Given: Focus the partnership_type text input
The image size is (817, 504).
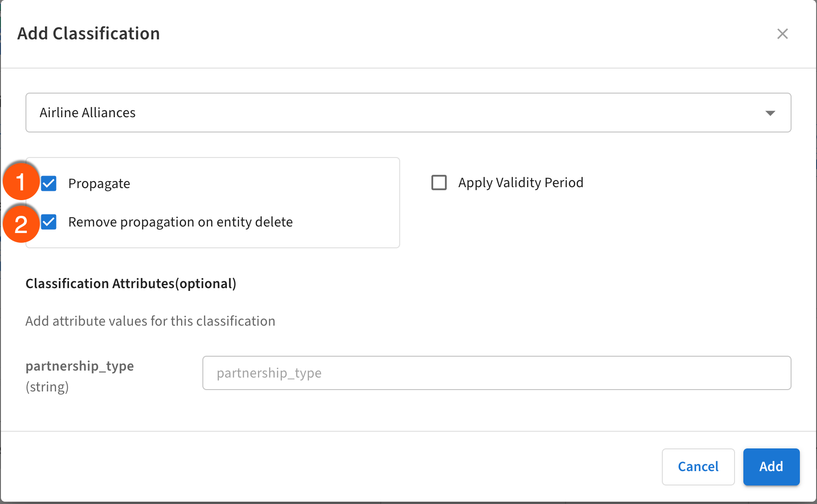Looking at the screenshot, I should [496, 373].
